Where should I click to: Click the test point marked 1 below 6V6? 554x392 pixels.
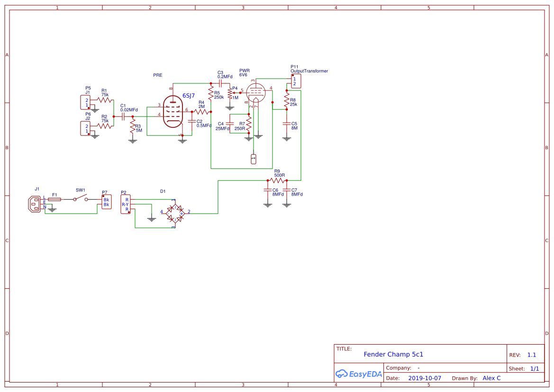254,159
